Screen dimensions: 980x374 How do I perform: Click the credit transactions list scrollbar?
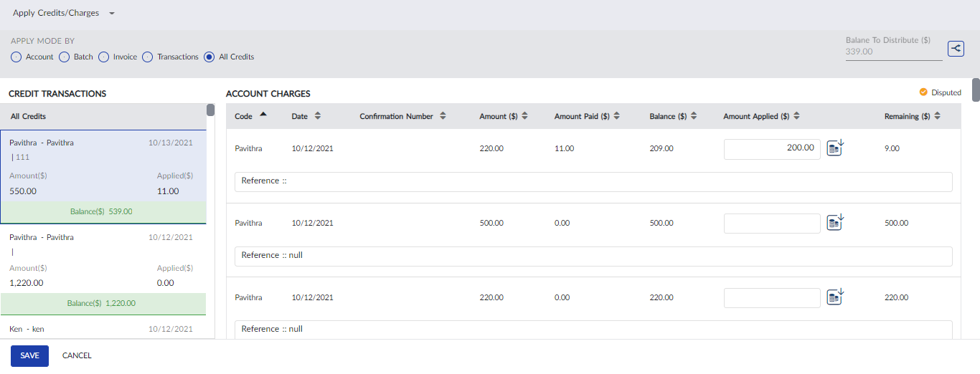[x=210, y=110]
